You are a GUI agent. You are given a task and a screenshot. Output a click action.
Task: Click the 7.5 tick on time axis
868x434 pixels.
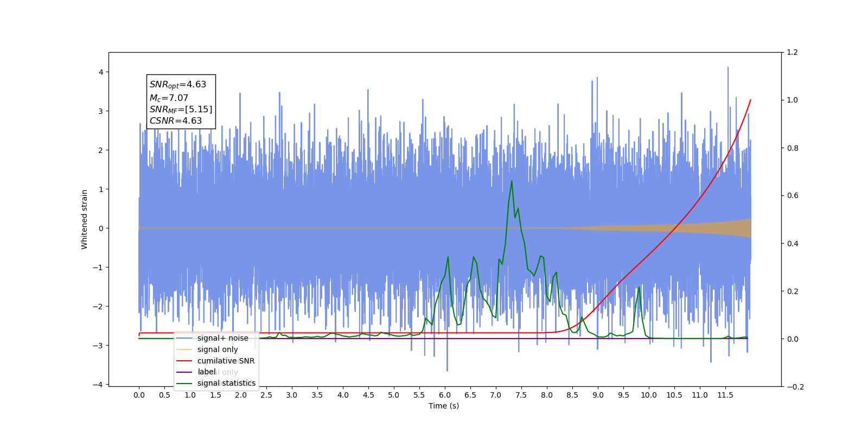pyautogui.click(x=521, y=395)
